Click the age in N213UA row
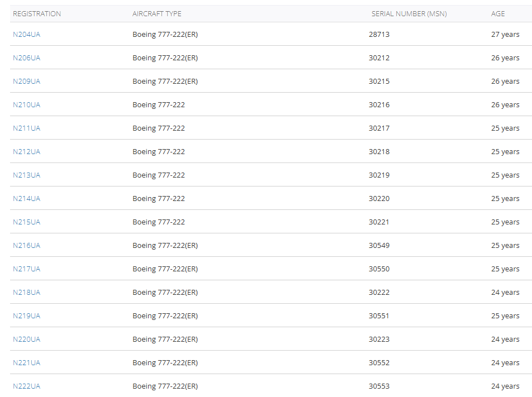532x397 pixels. click(505, 175)
